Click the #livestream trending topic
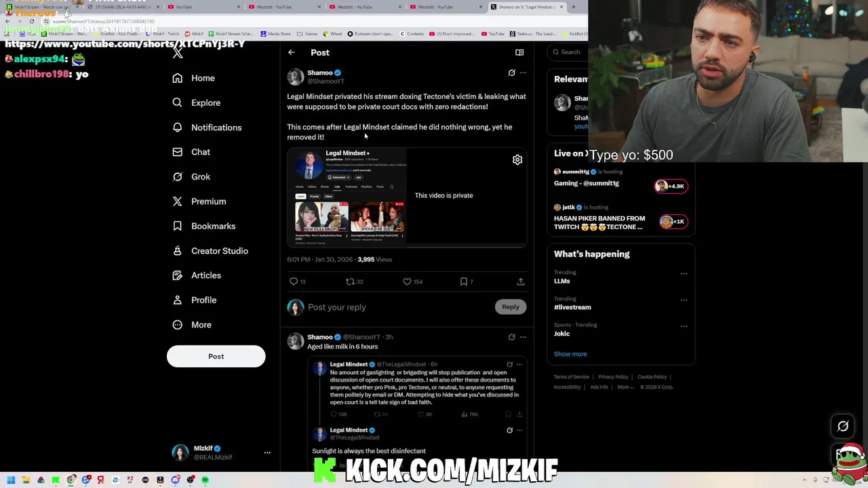The height and width of the screenshot is (488, 868). [x=572, y=308]
